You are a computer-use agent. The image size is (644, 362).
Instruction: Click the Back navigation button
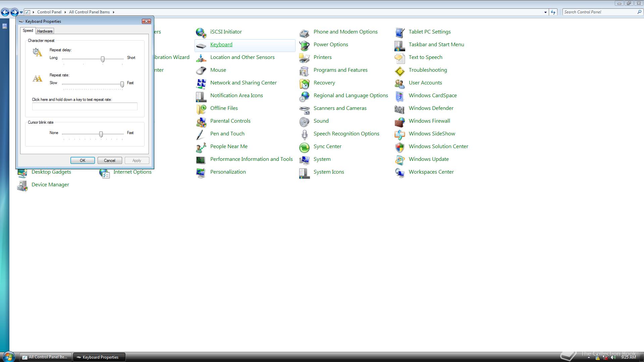tap(5, 12)
